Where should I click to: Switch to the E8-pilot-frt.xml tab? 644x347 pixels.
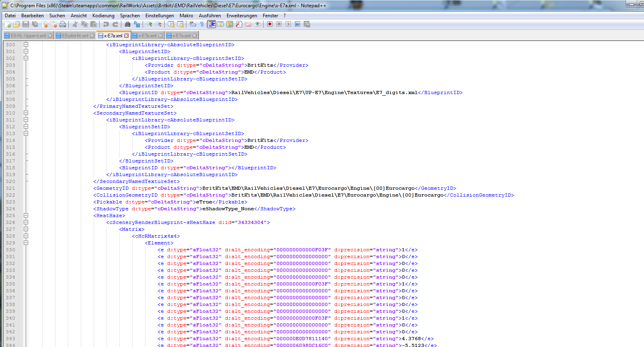(x=75, y=36)
